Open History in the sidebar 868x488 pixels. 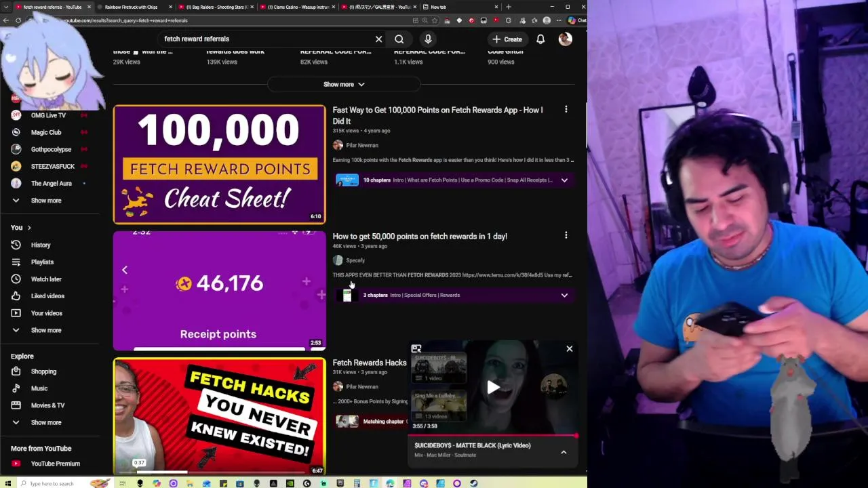pos(41,245)
